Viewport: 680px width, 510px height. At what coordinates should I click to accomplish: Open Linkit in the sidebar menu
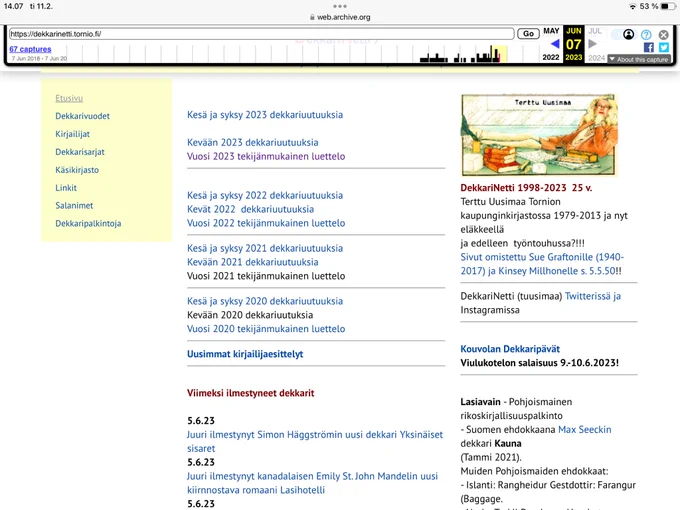click(x=66, y=188)
